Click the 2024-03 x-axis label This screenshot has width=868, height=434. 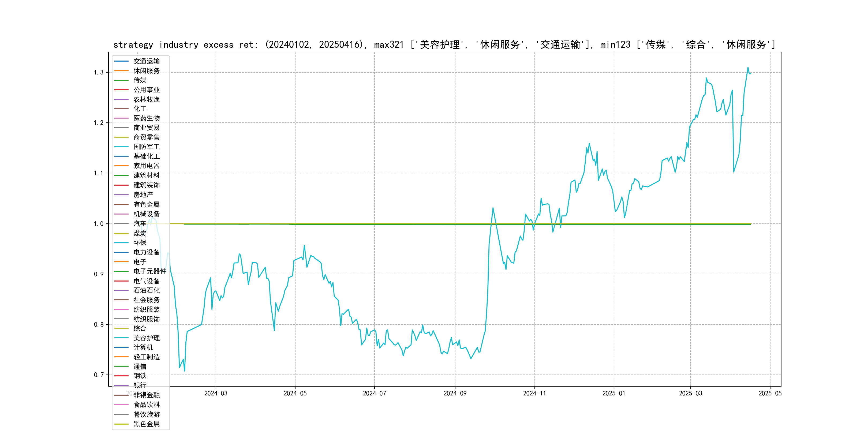(x=216, y=393)
